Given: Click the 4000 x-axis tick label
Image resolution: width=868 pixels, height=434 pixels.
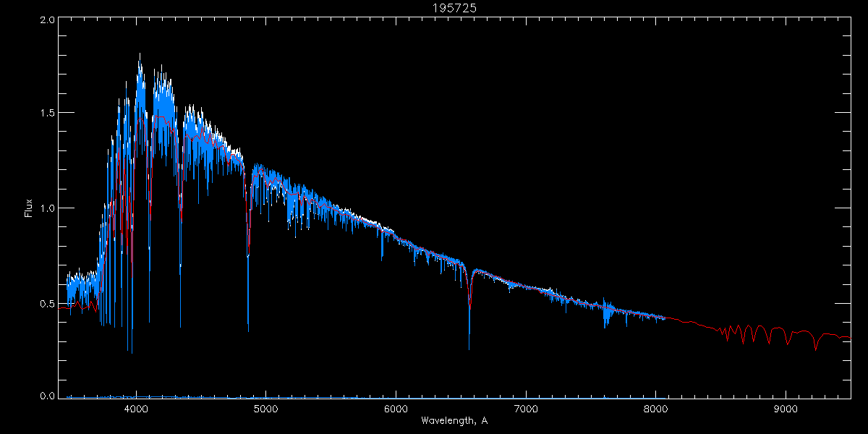Looking at the screenshot, I should coord(136,409).
